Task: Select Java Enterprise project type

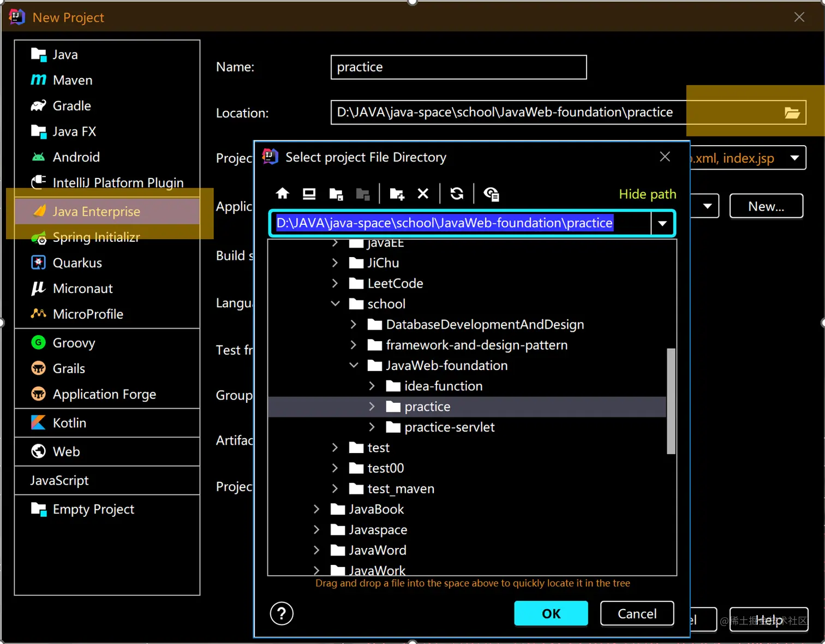Action: pos(107,211)
